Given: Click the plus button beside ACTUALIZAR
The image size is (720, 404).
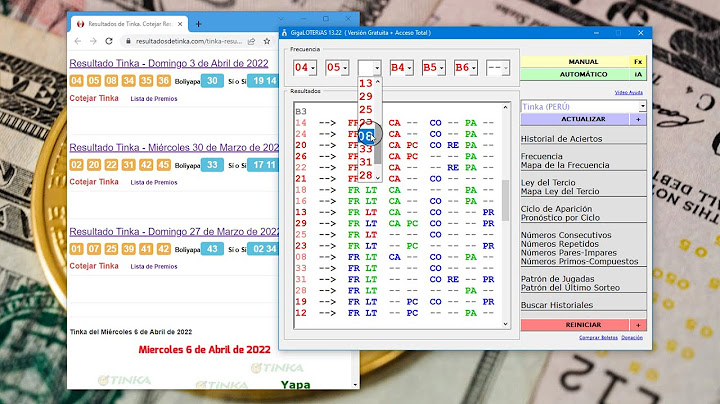Looking at the screenshot, I should tap(638, 119).
